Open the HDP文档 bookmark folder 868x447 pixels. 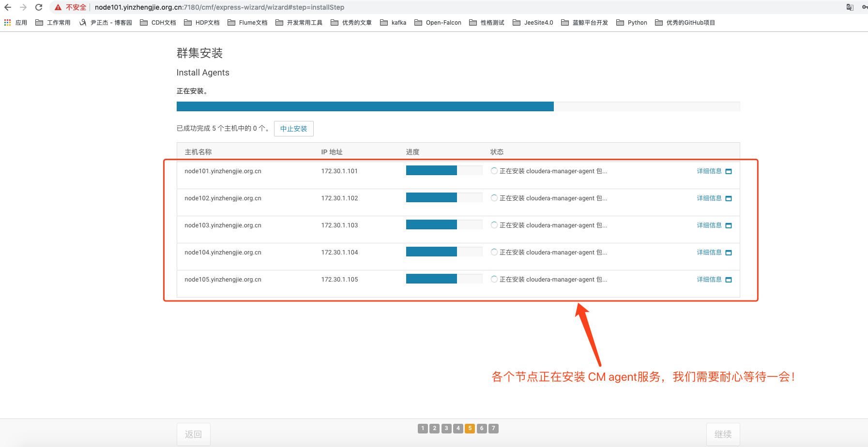(x=202, y=22)
